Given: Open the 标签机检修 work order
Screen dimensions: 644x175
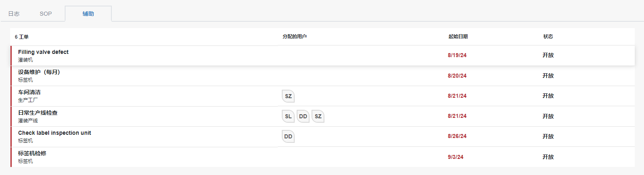Looking at the screenshot, I should 32,153.
